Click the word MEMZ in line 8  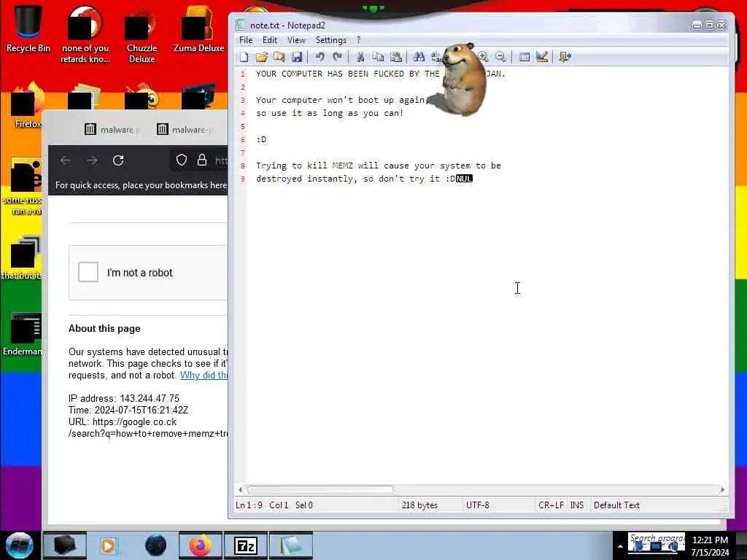(x=342, y=166)
